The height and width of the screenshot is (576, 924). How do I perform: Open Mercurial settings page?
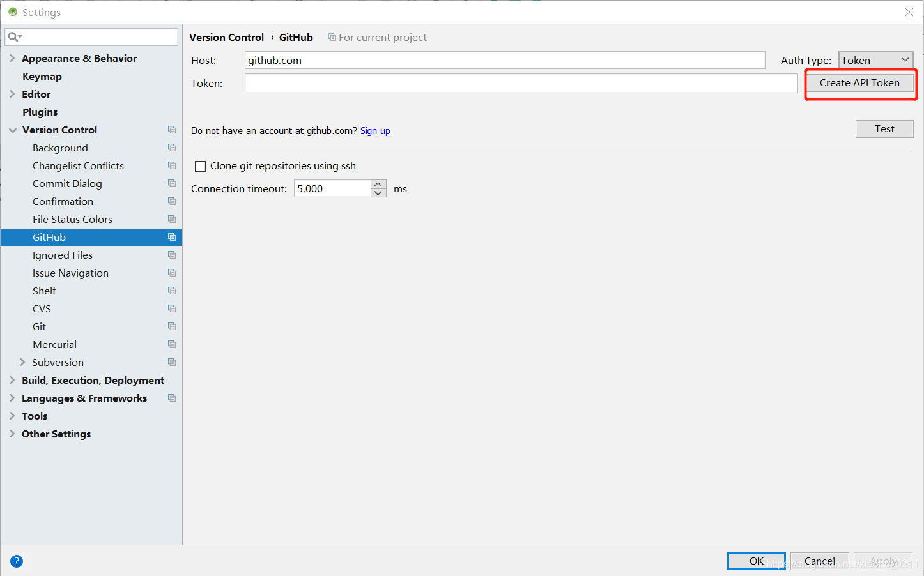[x=54, y=344]
